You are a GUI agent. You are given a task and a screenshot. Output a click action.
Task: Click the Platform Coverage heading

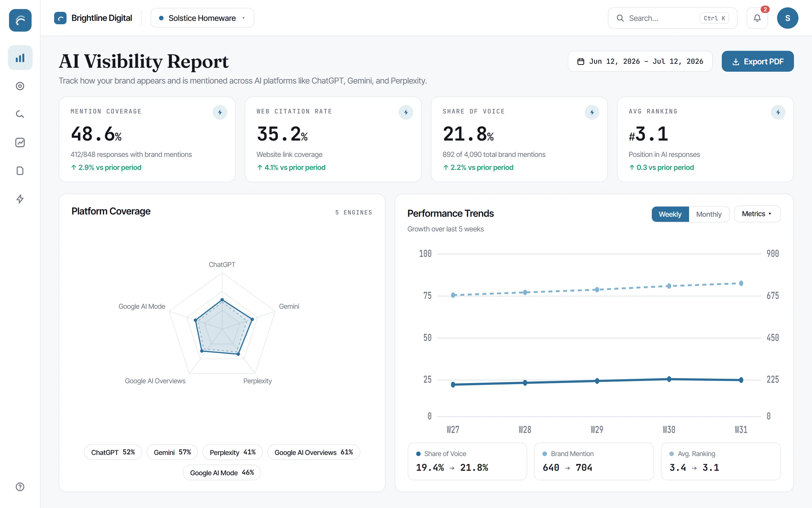(111, 211)
